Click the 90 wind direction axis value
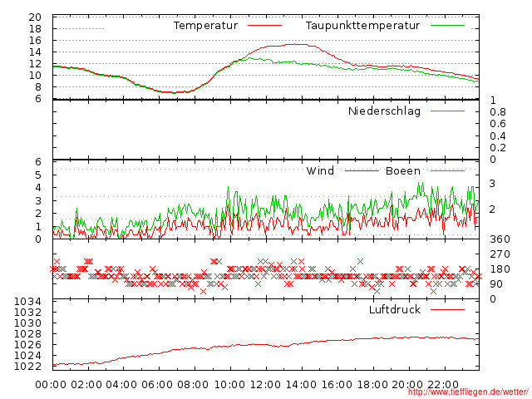Viewport: 532px width, 399px height. [496, 284]
